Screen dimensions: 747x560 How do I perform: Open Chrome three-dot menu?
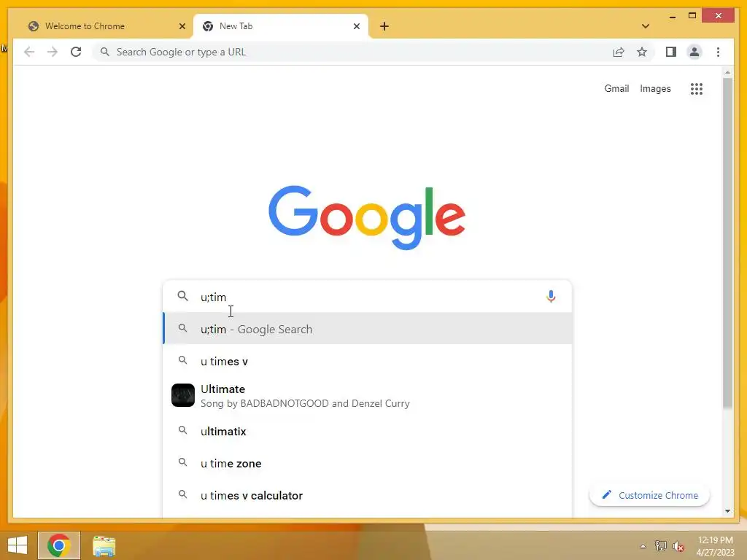coord(718,52)
